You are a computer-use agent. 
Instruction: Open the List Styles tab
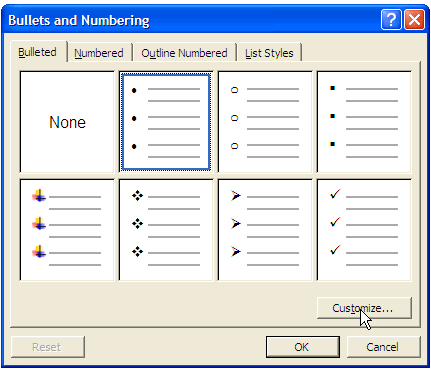(269, 53)
